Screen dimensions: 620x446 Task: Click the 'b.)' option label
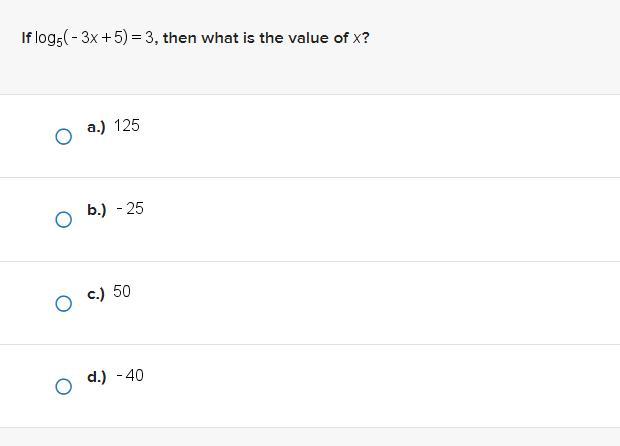click(97, 210)
